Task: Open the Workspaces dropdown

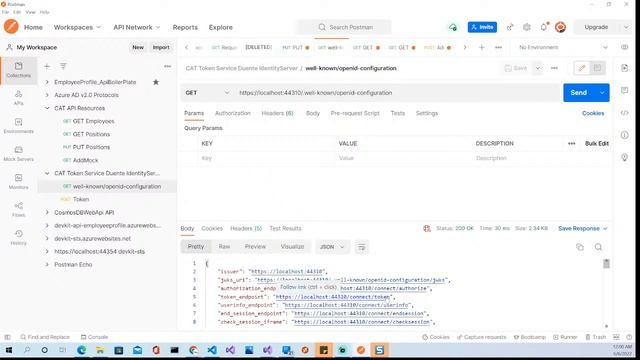Action: [77, 27]
